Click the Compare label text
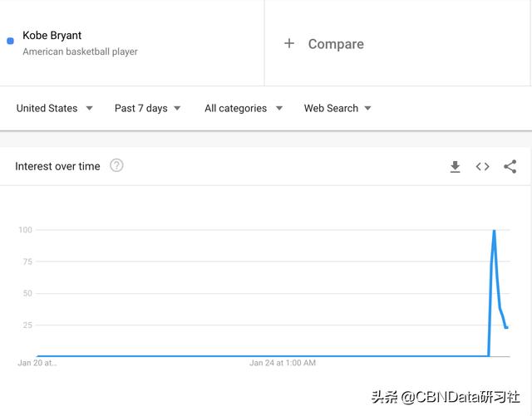This screenshot has width=532, height=416. pos(336,44)
